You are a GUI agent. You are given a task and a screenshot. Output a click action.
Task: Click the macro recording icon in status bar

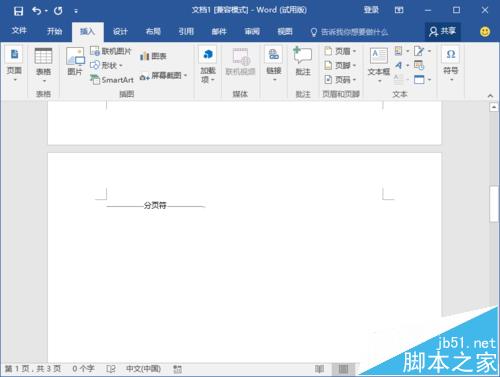[178, 369]
